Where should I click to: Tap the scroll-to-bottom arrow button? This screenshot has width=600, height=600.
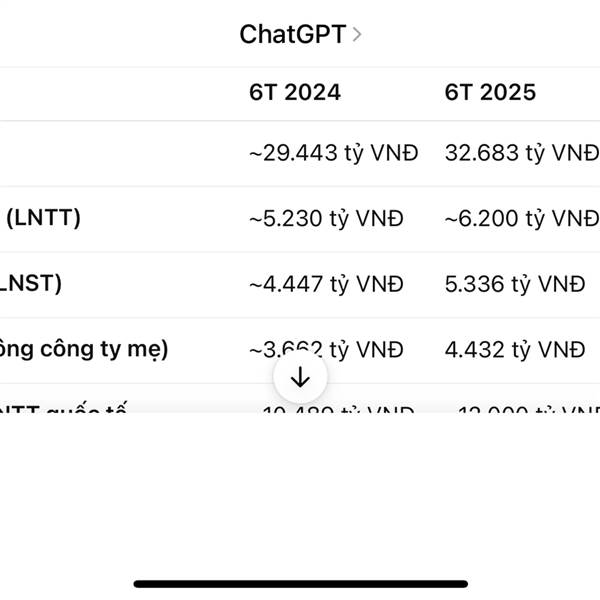[x=300, y=377]
